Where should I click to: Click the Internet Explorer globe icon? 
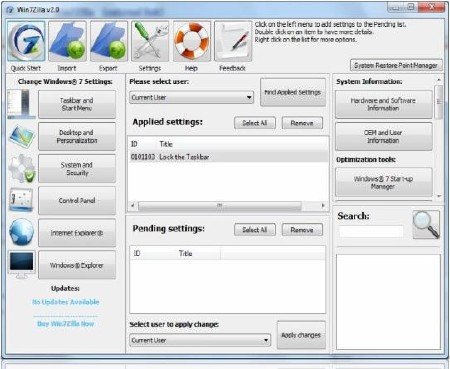[21, 232]
